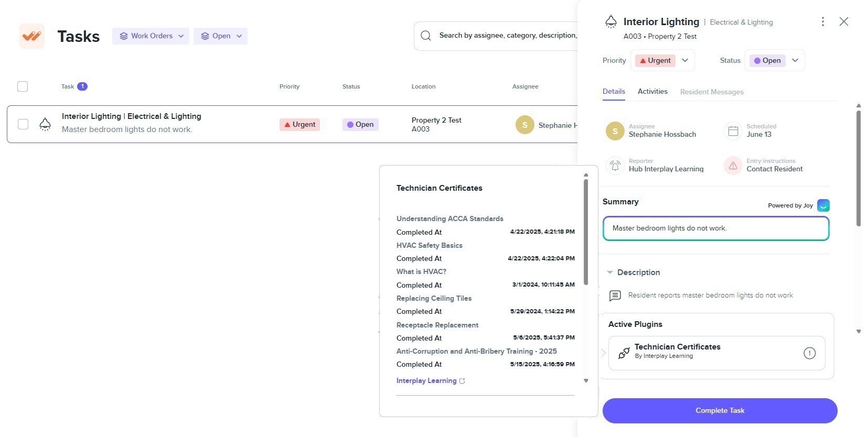Click the Scheduled calendar icon

tap(733, 130)
